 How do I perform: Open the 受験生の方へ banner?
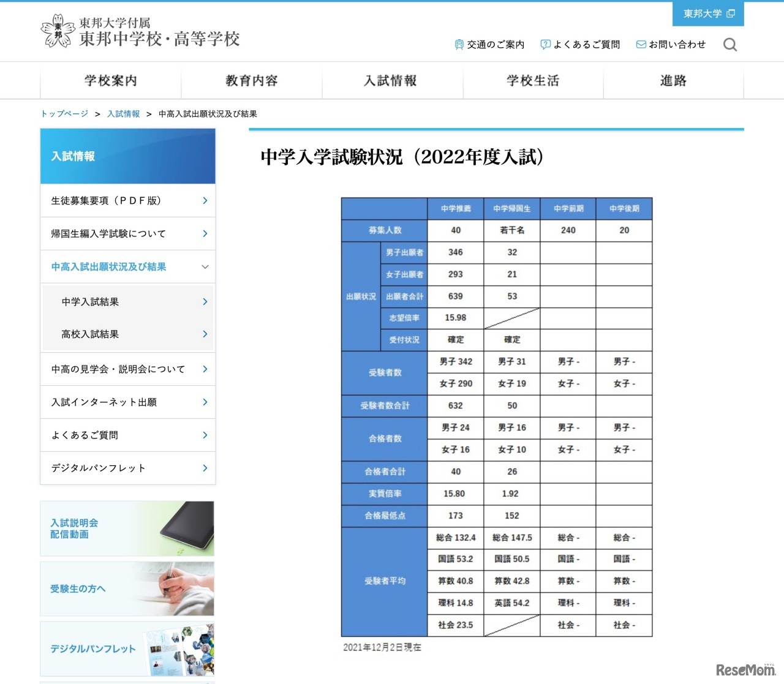(127, 589)
